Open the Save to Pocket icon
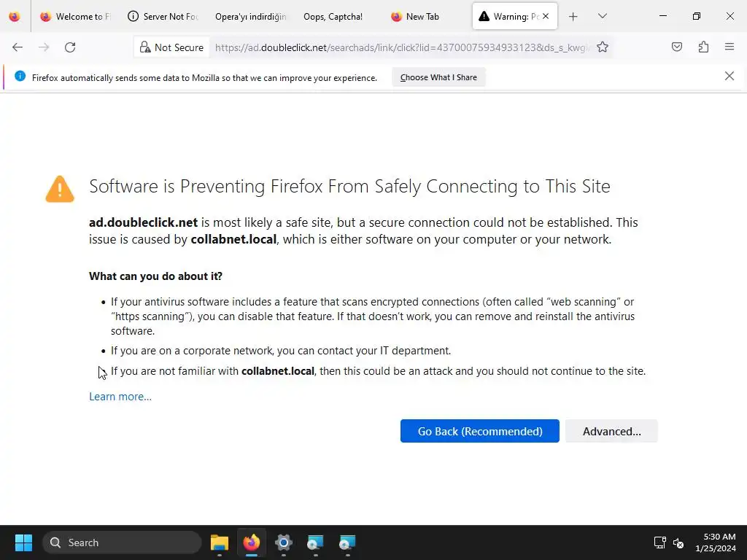Viewport: 747px width, 560px height. 677,47
